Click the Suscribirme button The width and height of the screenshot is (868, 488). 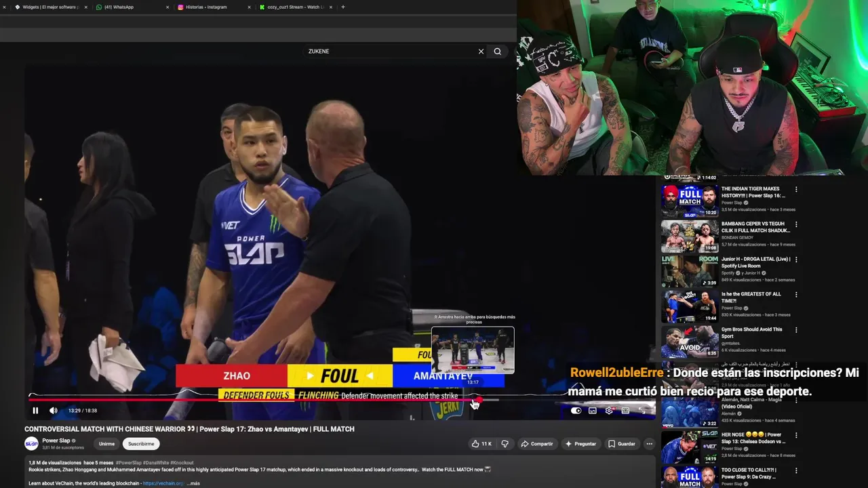(x=141, y=444)
